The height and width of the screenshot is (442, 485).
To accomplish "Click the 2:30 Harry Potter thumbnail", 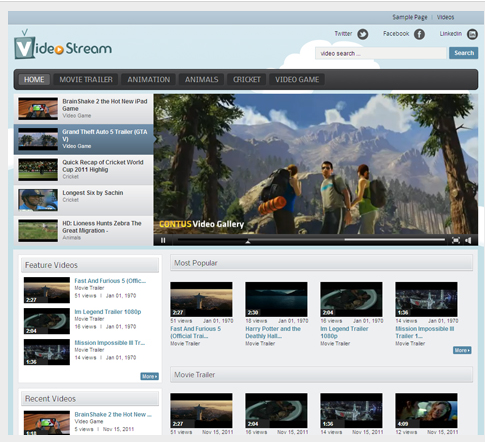I will tap(276, 299).
